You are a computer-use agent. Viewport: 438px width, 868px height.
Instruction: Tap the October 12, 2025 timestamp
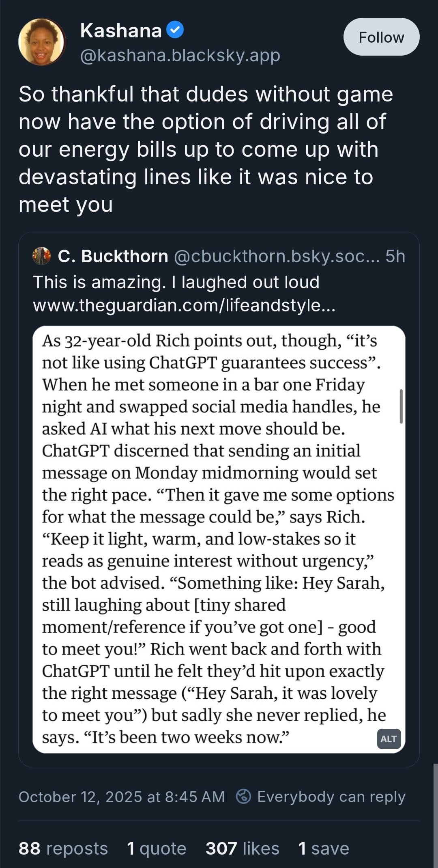tap(122, 797)
